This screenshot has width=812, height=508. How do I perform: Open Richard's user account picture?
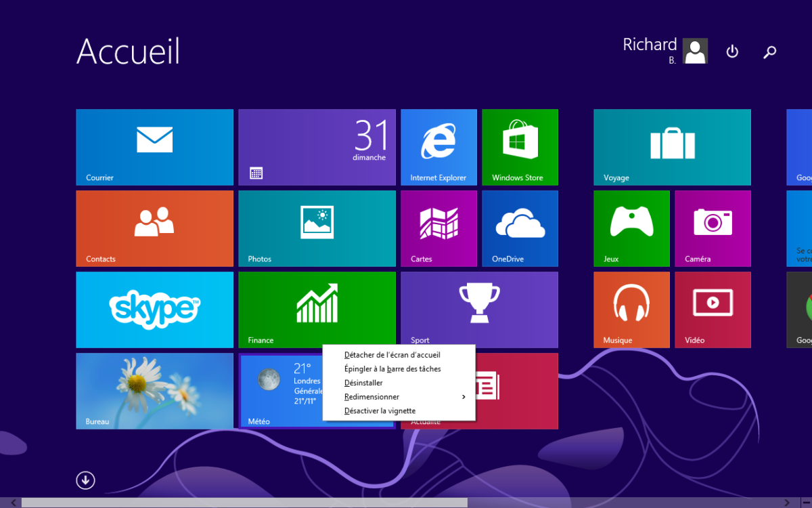pos(695,51)
